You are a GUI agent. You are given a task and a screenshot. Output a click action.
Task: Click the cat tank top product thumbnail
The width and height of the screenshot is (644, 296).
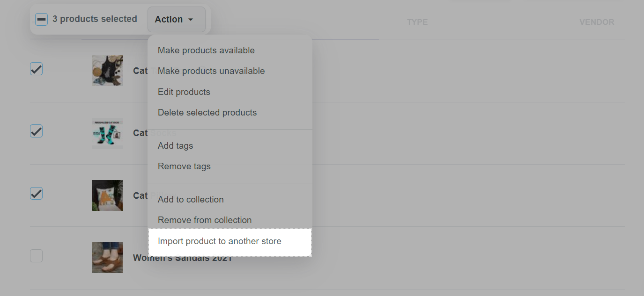107,71
